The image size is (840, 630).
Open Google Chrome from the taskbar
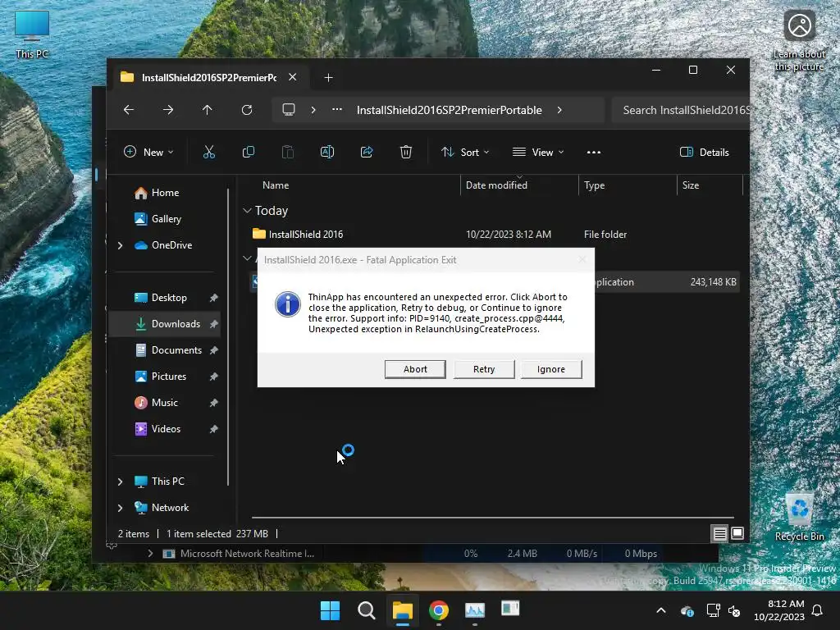[439, 610]
